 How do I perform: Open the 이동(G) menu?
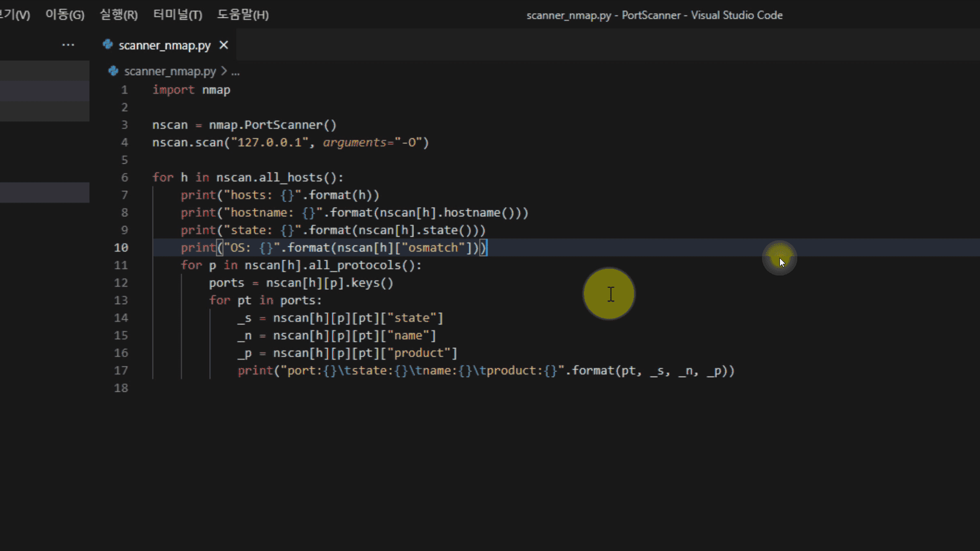pos(64,15)
